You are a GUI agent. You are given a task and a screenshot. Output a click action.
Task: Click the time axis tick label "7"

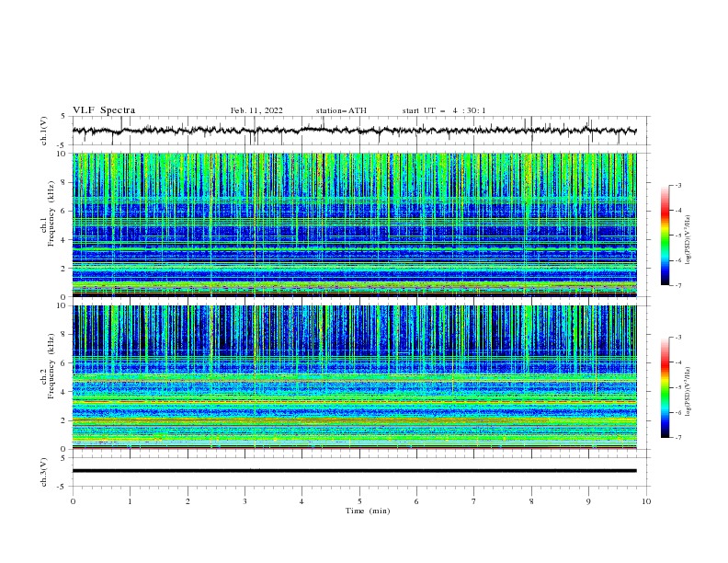point(474,501)
